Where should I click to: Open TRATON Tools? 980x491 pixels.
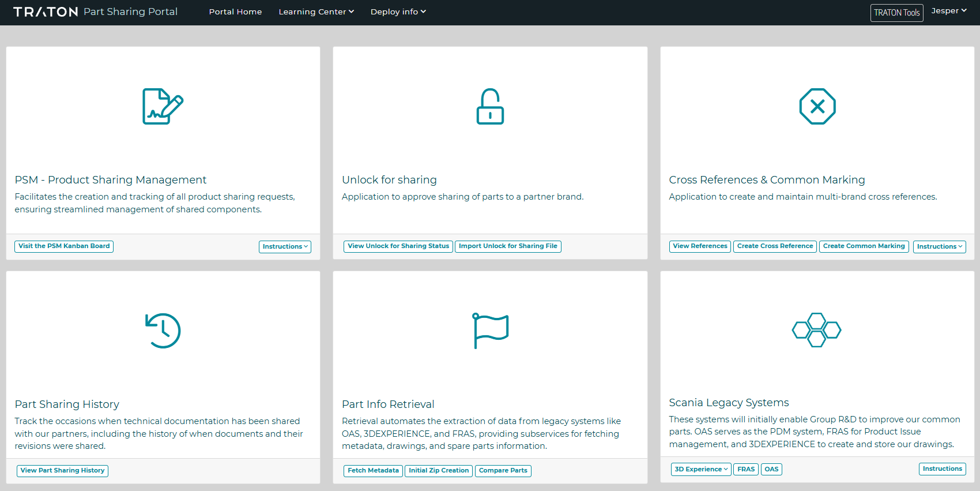(896, 13)
